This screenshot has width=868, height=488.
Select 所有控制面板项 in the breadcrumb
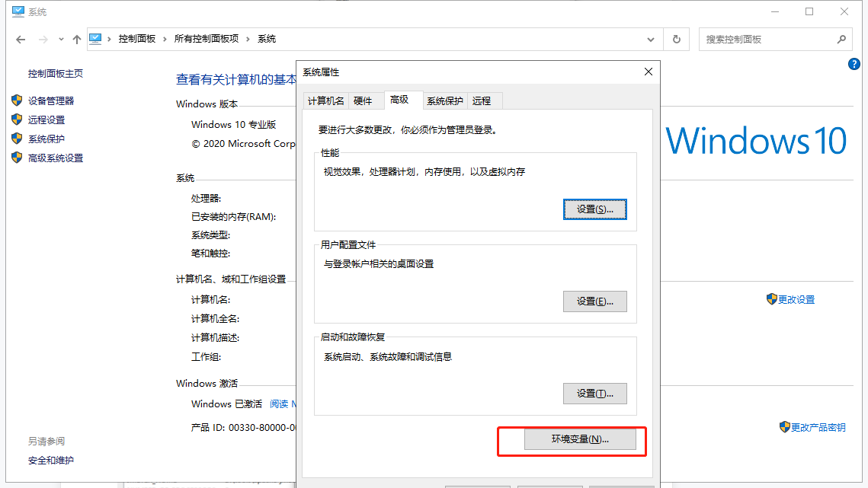click(207, 39)
